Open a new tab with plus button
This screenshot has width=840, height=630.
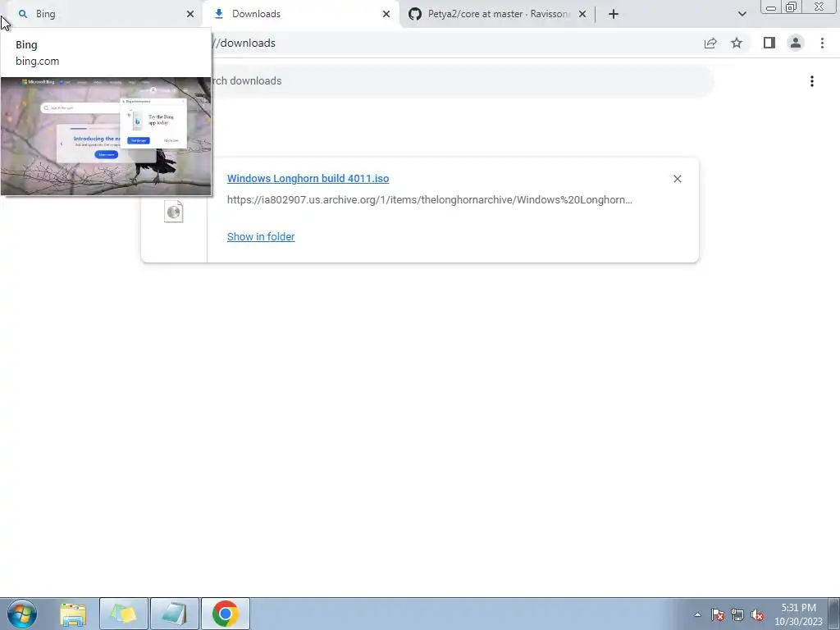(614, 14)
